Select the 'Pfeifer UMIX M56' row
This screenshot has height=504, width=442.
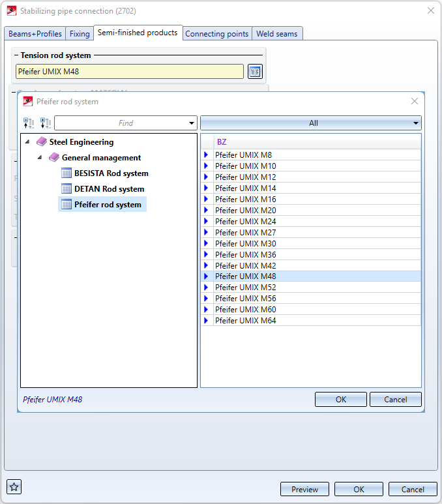tap(311, 298)
